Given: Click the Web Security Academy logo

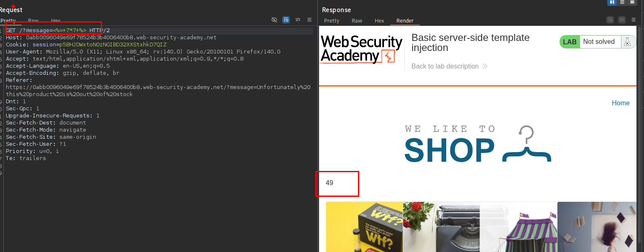Looking at the screenshot, I should click(361, 49).
